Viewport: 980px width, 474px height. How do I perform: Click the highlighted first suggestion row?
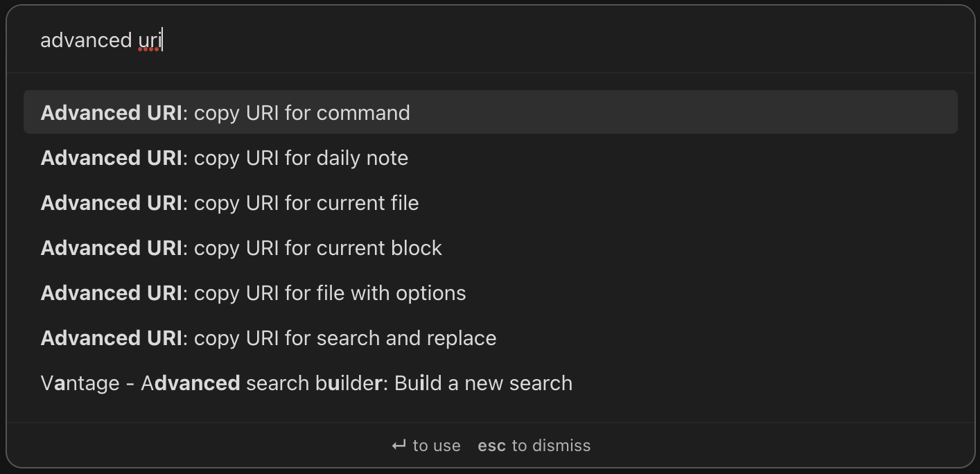click(x=490, y=112)
